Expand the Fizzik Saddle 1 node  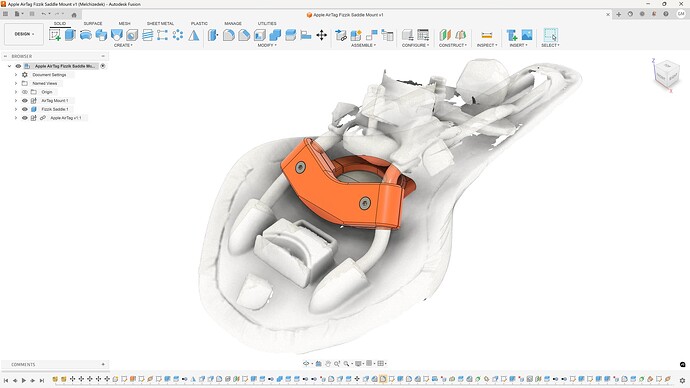[16, 109]
